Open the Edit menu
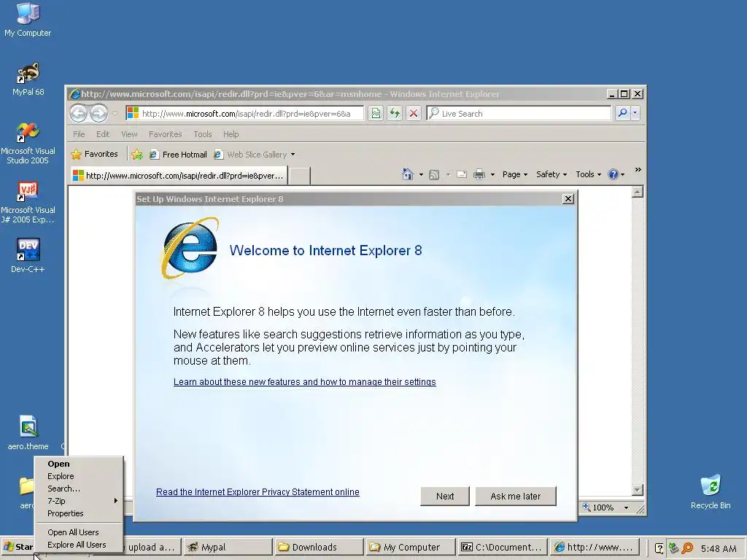 (103, 134)
